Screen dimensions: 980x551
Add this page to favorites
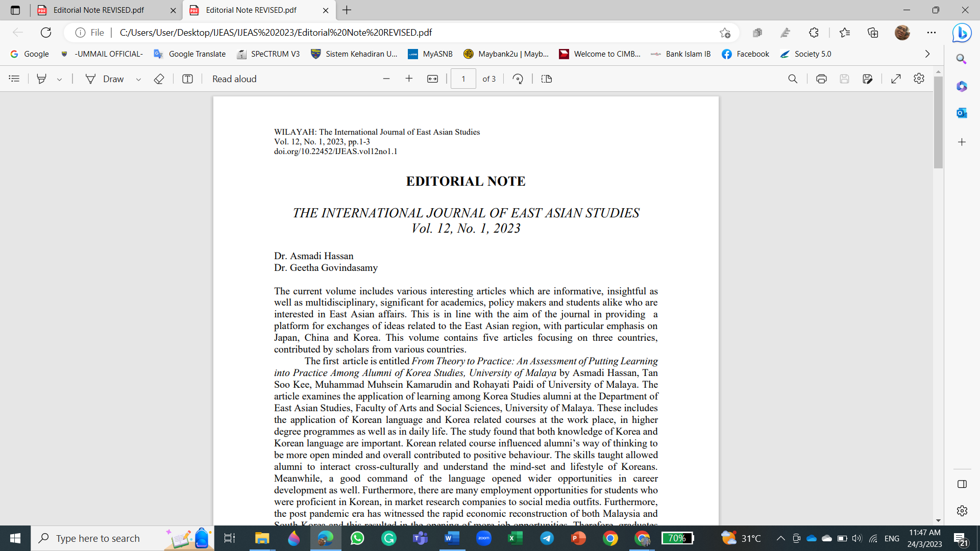pos(725,33)
